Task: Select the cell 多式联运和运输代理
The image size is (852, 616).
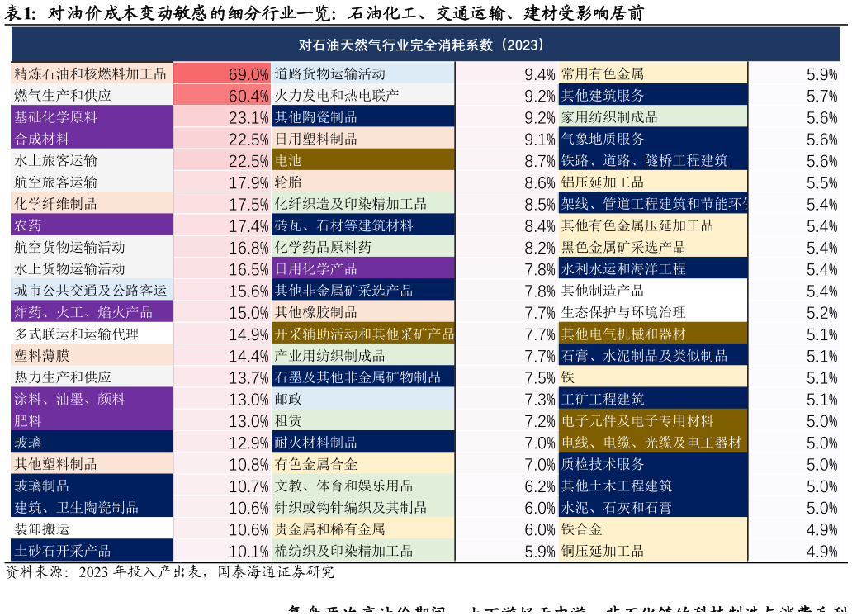Action: point(92,334)
